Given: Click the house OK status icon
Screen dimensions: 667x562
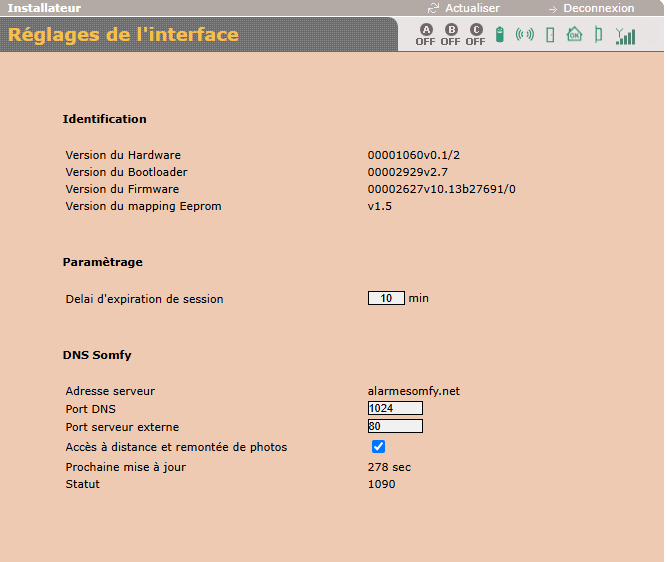Looking at the screenshot, I should tap(574, 35).
